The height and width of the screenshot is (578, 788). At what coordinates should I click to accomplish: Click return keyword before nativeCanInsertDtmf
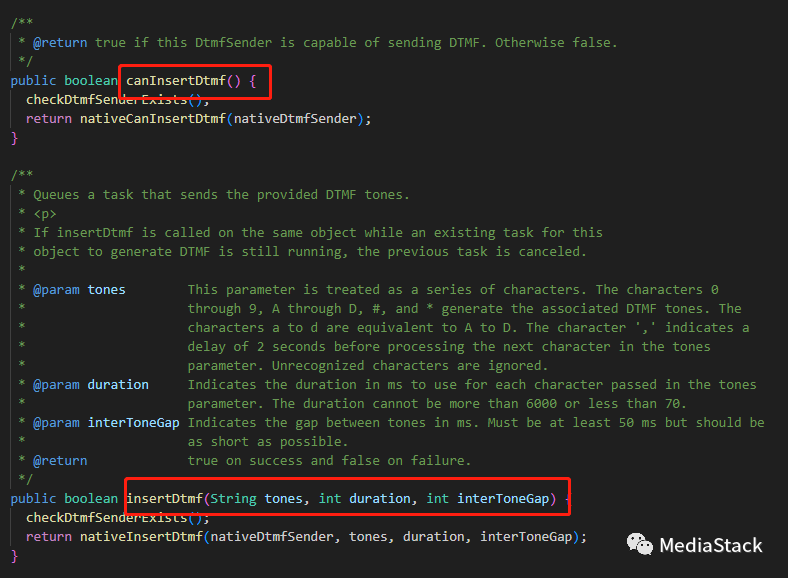49,118
